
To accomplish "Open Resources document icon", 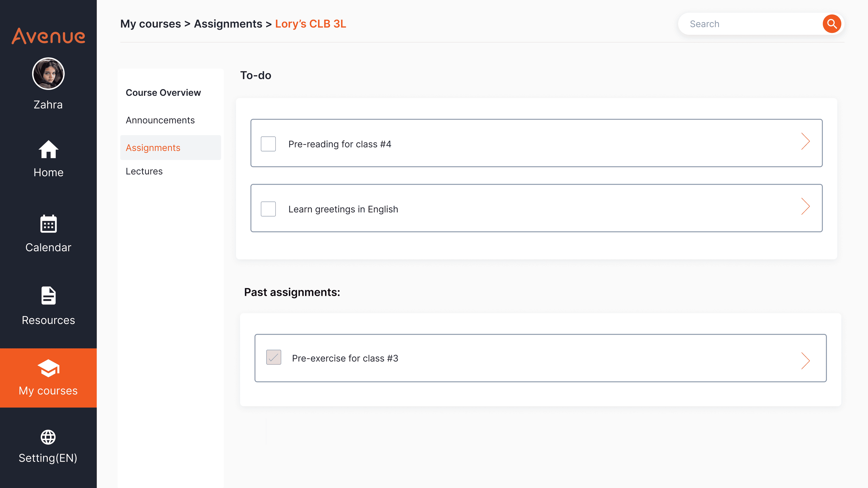I will point(48,295).
